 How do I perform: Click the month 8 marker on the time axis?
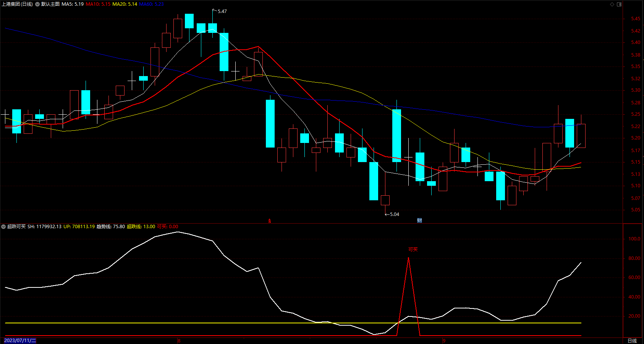pos(179,341)
